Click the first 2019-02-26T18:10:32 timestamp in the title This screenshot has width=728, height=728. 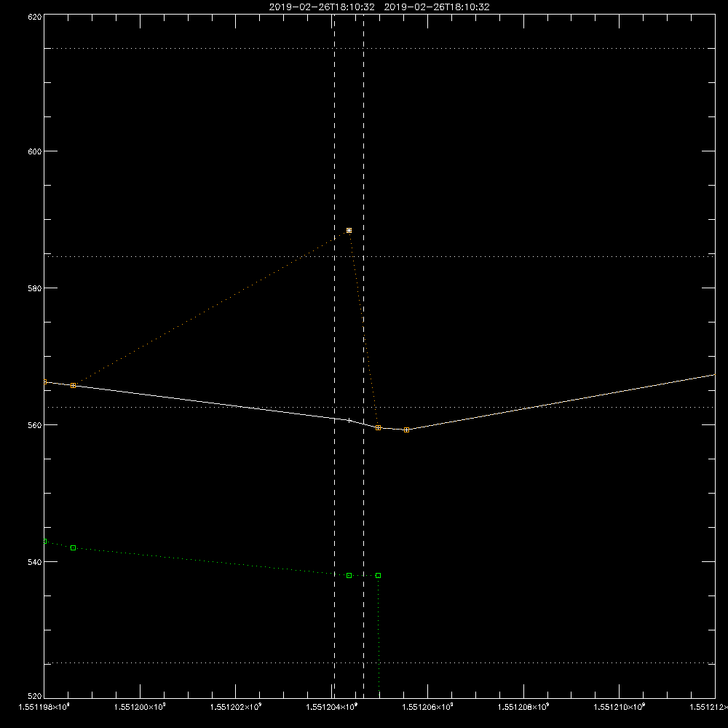pos(322,7)
